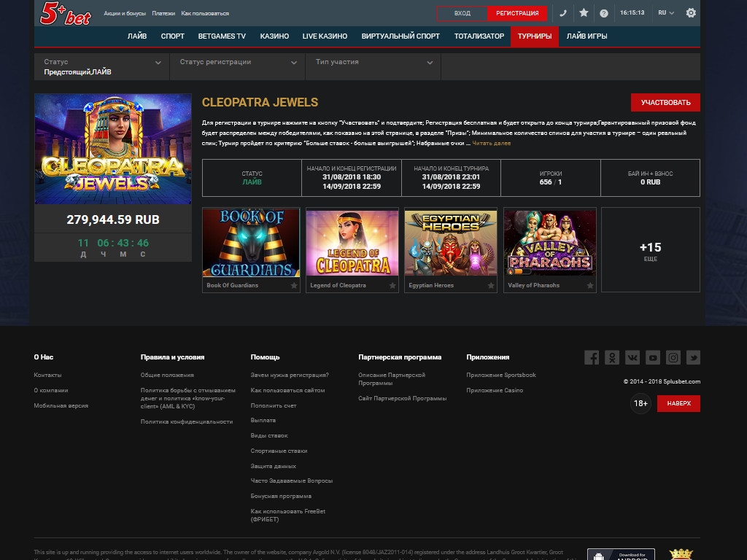Favorite the Book Of Guardians game star
Screen dimensions: 747x560
pyautogui.click(x=294, y=286)
